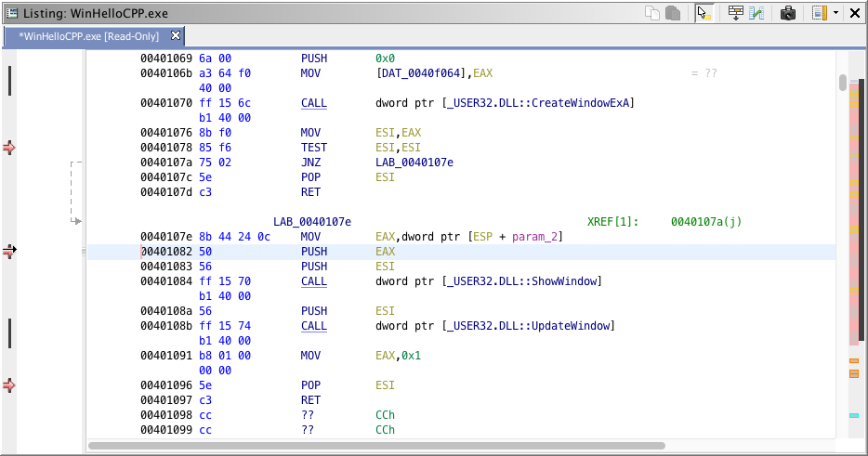Follow the XREF link 0040107a(j)
The height and width of the screenshot is (456, 868).
point(705,222)
